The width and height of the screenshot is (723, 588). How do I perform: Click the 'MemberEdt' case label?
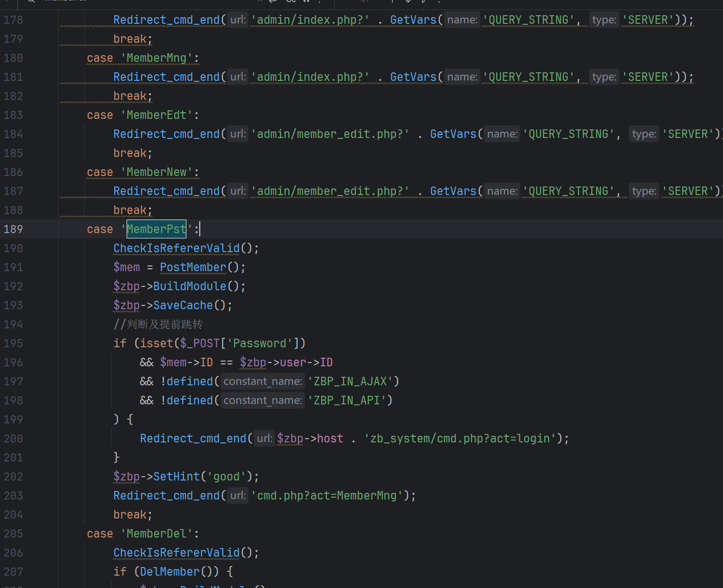[156, 115]
